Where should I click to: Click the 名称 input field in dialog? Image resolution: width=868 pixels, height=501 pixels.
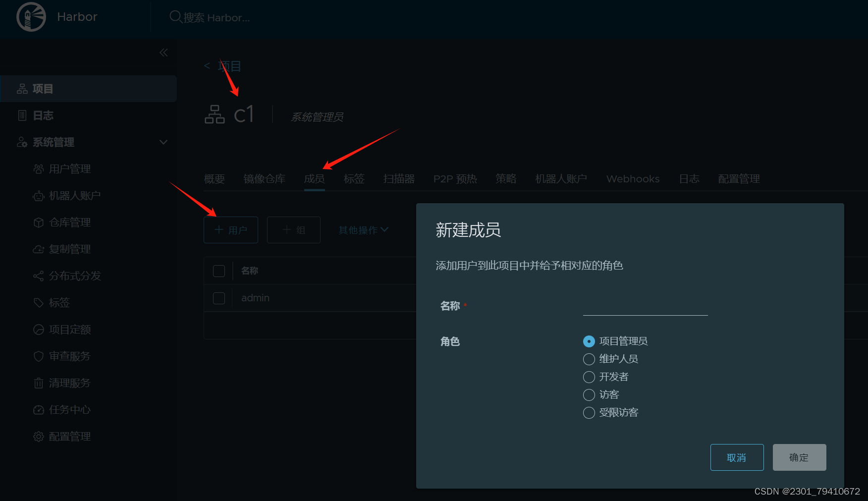[x=646, y=306]
